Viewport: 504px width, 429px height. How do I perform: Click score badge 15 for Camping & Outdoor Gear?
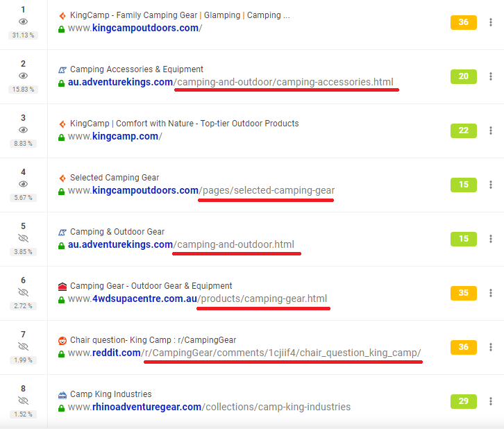pos(464,239)
